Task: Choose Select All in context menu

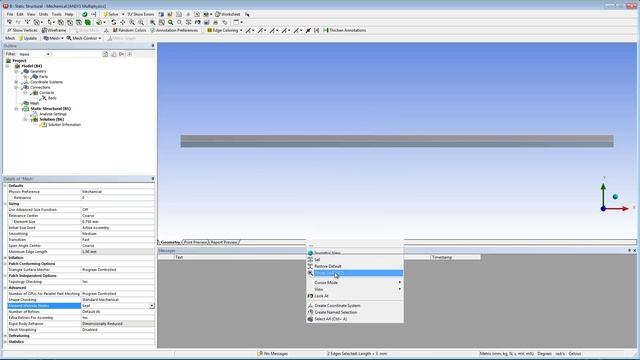Action: 355,319
